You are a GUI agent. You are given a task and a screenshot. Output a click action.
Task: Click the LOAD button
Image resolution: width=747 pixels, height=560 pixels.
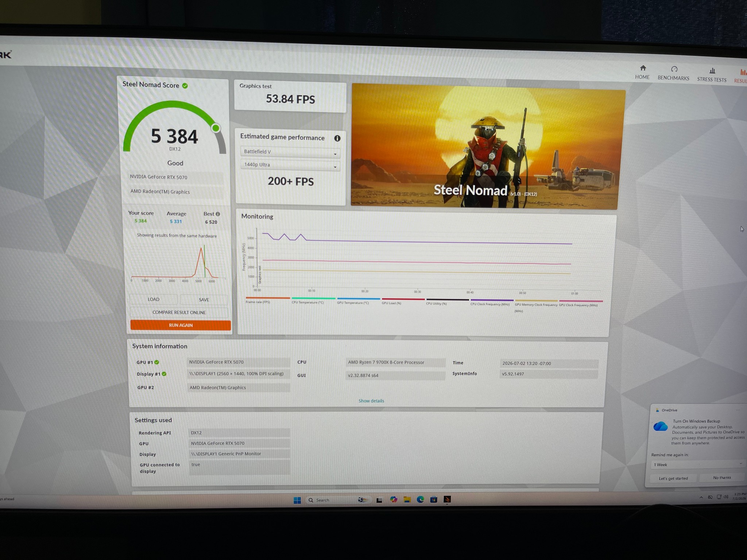pos(154,299)
